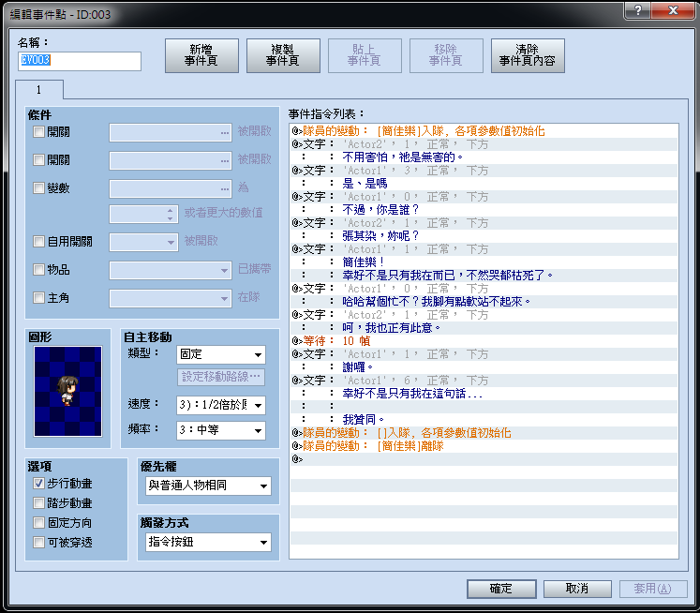Enable the second 開關 condition checkbox

38,160
